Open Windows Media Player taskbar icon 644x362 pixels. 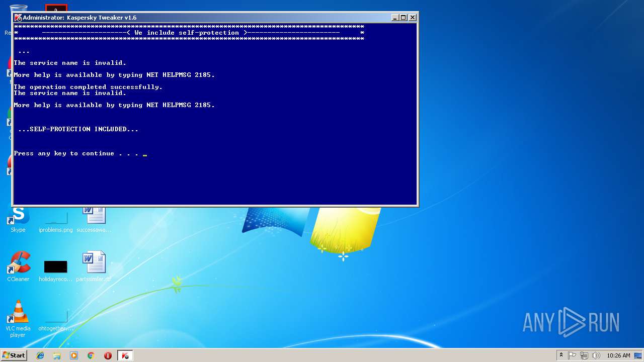pos(74,355)
